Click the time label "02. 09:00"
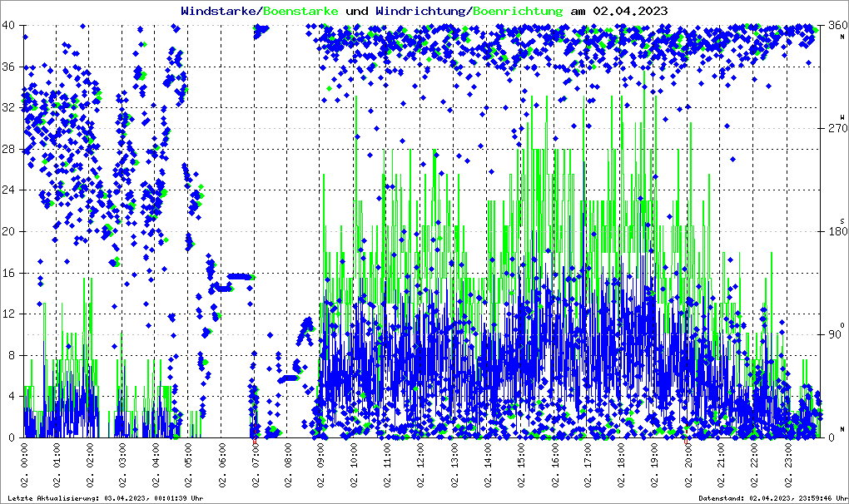 tap(321, 465)
